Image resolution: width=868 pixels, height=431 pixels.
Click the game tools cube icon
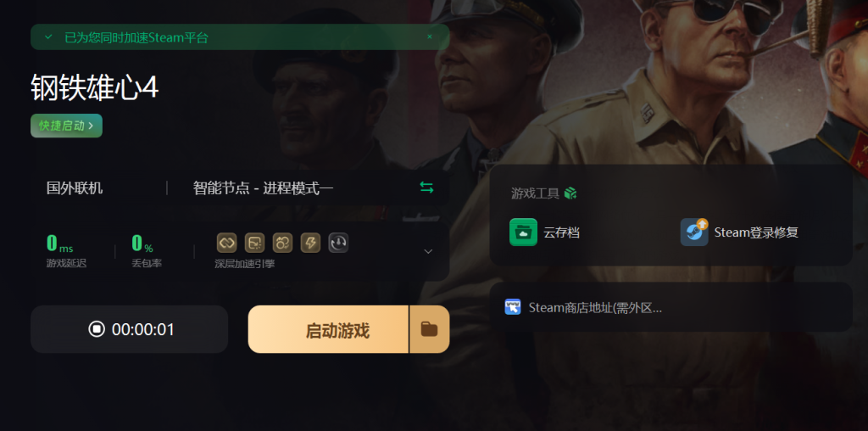(x=570, y=193)
